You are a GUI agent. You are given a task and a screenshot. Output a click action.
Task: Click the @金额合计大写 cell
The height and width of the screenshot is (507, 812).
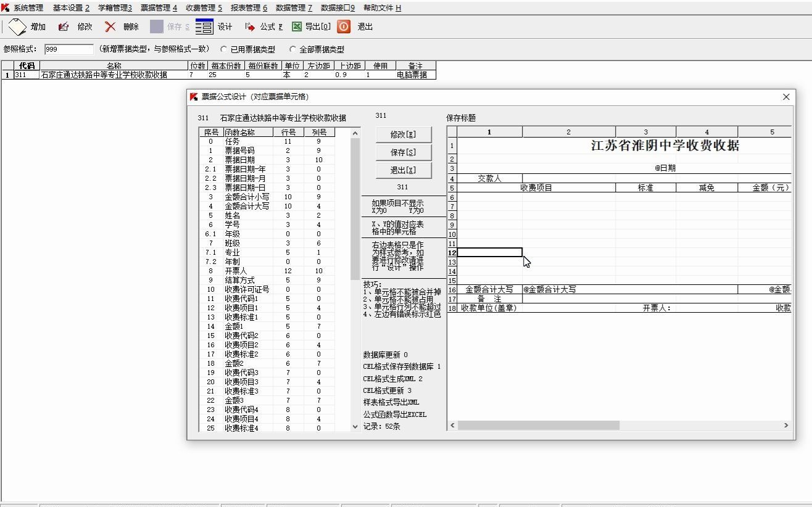pos(629,289)
